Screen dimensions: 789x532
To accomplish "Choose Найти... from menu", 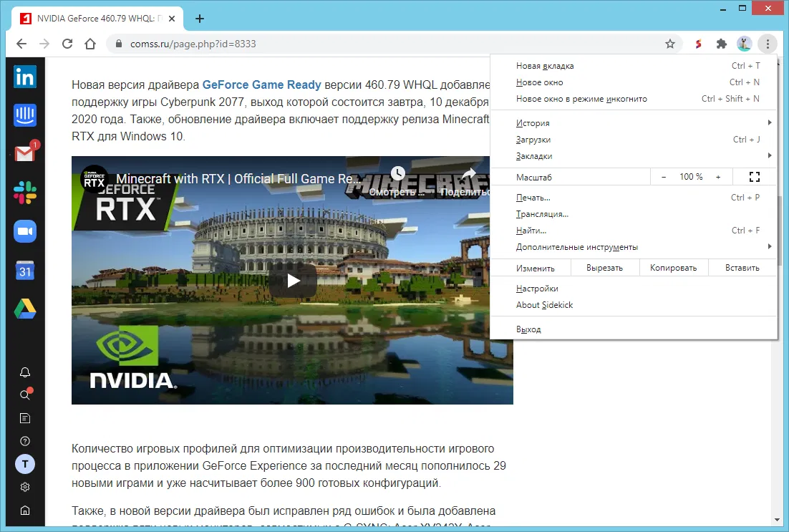I will 634,231.
